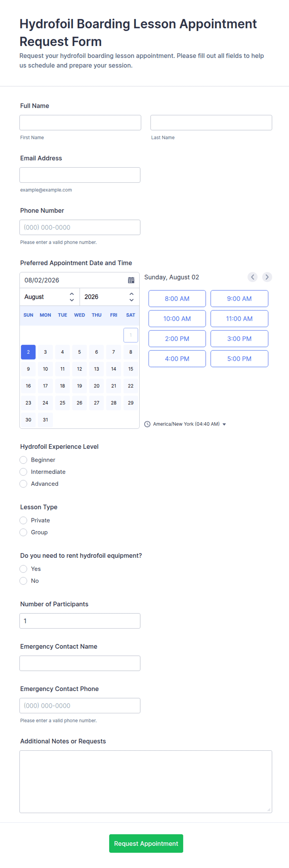The image size is (289, 868).
Task: Open the 2026 year selector
Action: click(x=109, y=297)
